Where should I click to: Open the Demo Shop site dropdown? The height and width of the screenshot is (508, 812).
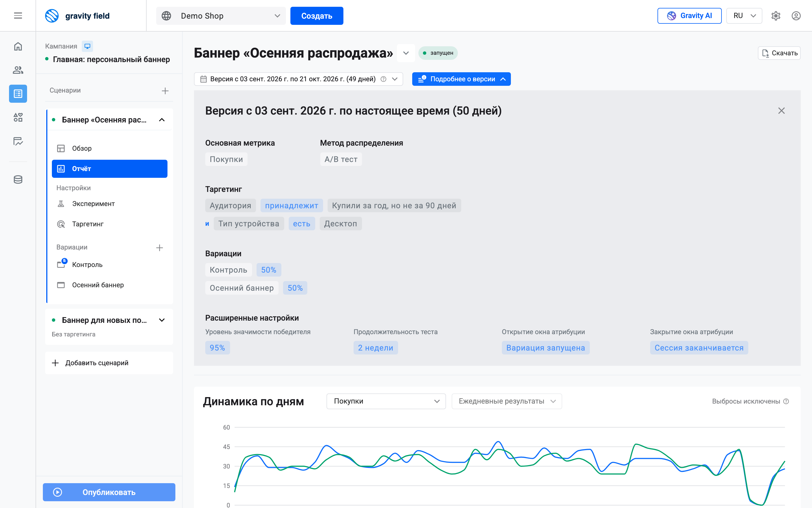221,16
